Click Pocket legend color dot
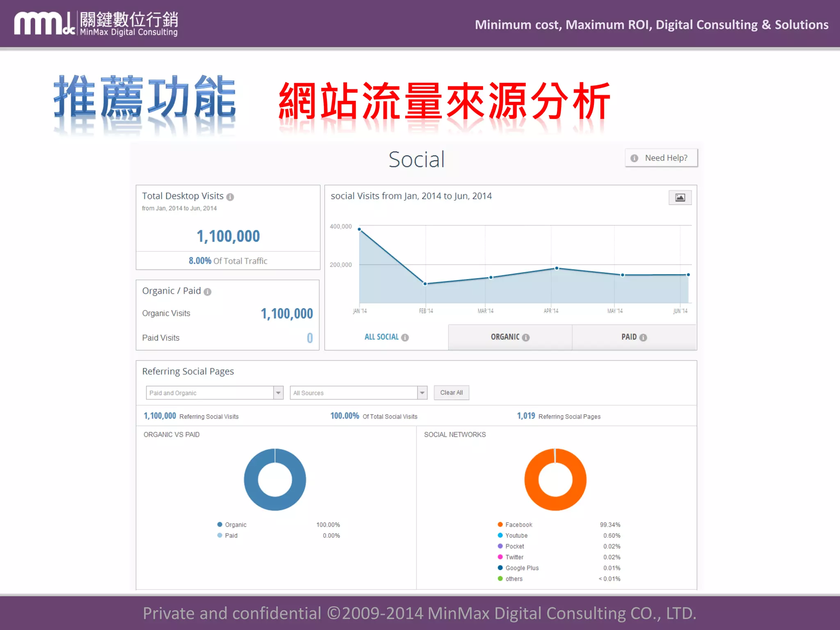Viewport: 840px width, 630px height. click(x=500, y=546)
